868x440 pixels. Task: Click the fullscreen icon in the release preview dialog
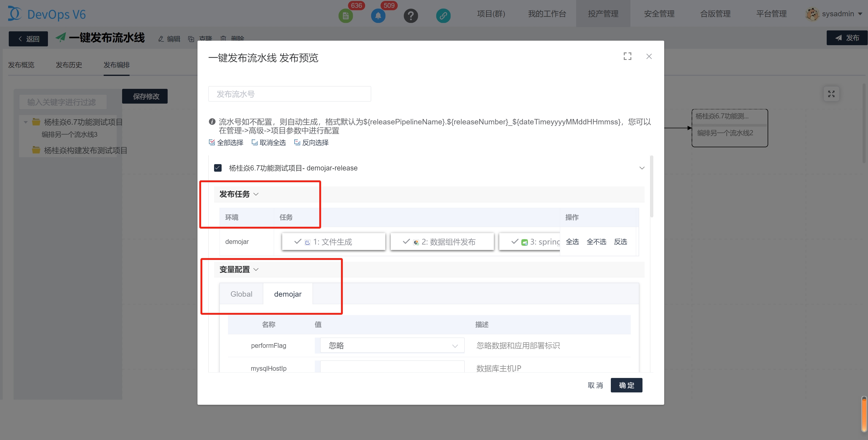[627, 56]
